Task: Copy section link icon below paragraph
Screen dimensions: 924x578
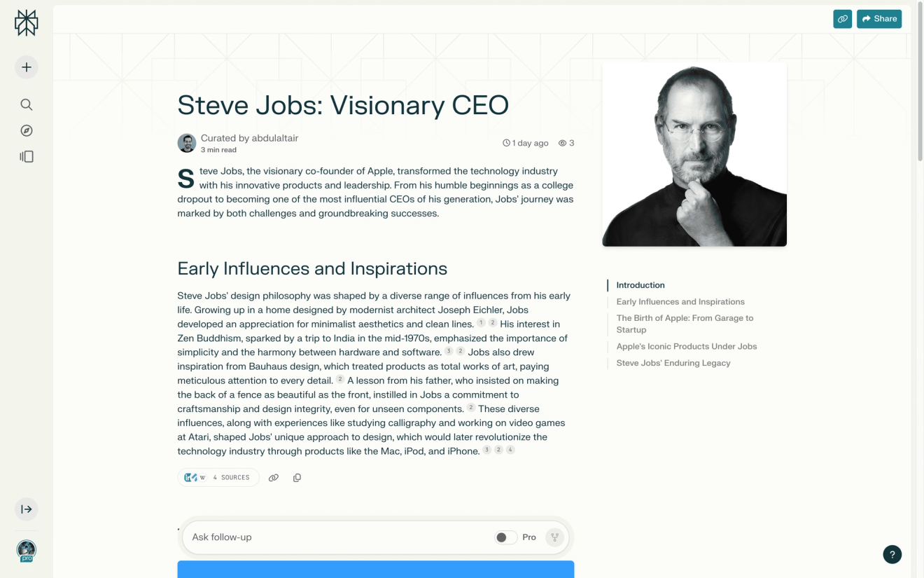Action: [x=274, y=478]
